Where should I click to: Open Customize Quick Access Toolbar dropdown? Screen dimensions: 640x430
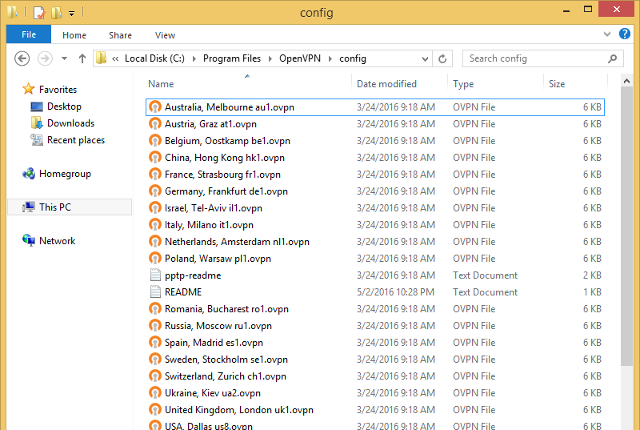71,13
